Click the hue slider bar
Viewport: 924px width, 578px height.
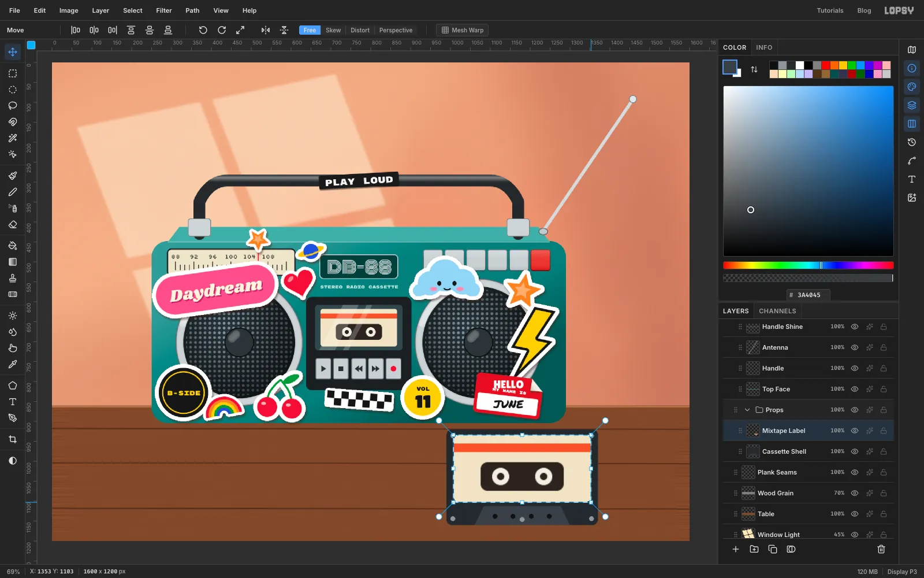(x=808, y=265)
